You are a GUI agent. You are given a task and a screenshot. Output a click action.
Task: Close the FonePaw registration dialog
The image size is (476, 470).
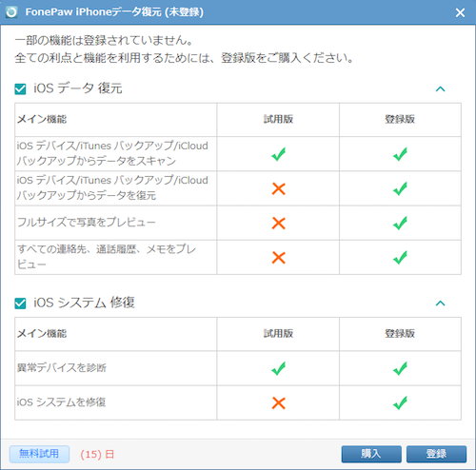pos(460,12)
